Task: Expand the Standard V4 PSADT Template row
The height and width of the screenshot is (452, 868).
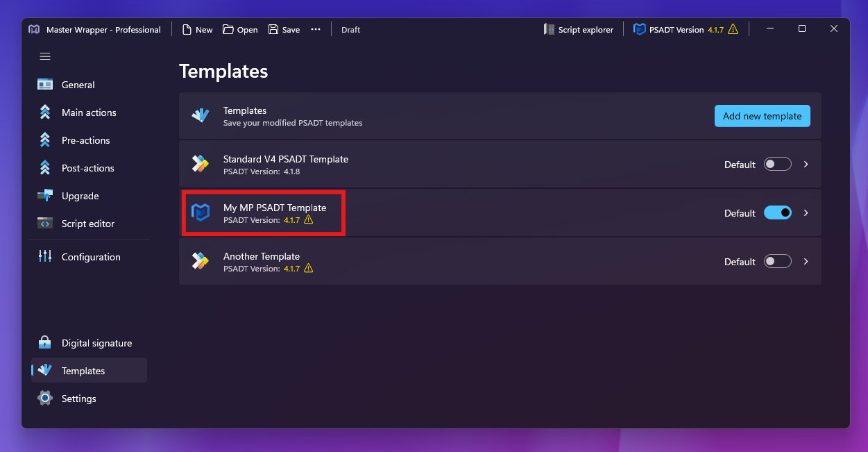Action: click(x=806, y=164)
